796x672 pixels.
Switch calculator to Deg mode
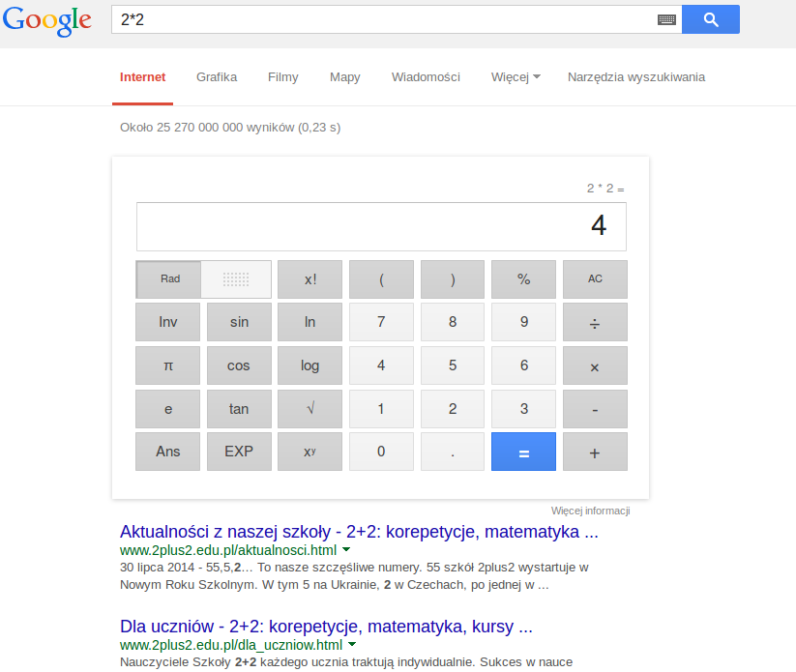236,279
